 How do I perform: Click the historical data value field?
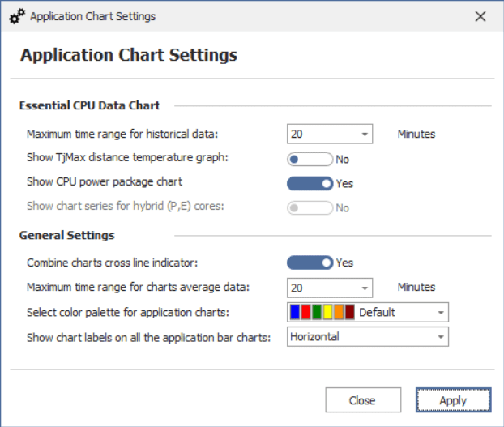click(322, 135)
